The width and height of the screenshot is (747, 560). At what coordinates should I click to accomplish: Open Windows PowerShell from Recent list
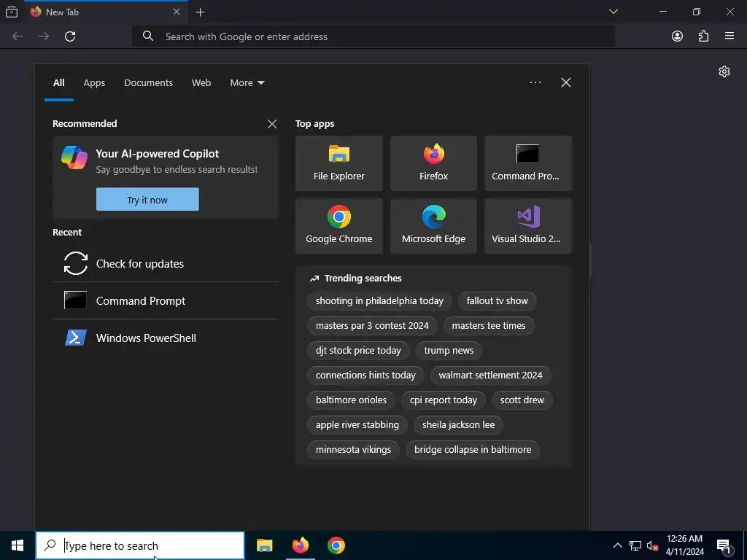[x=166, y=338]
